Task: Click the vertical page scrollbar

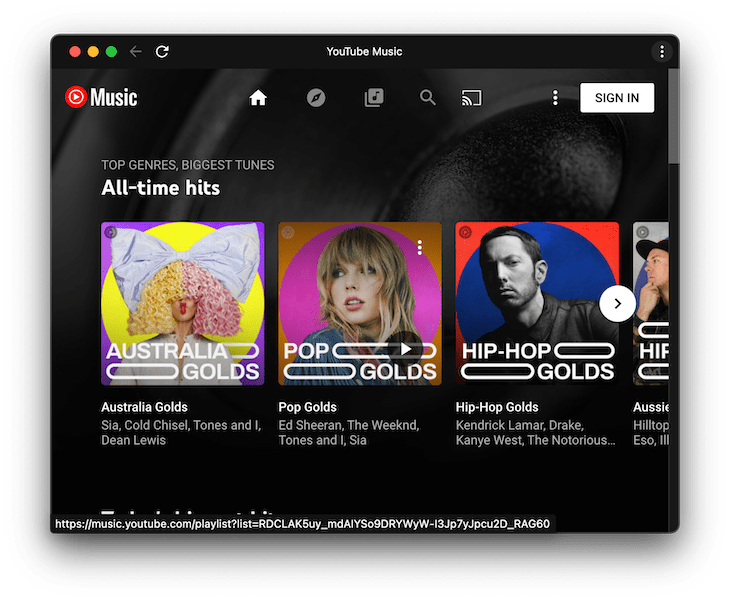Action: click(673, 115)
